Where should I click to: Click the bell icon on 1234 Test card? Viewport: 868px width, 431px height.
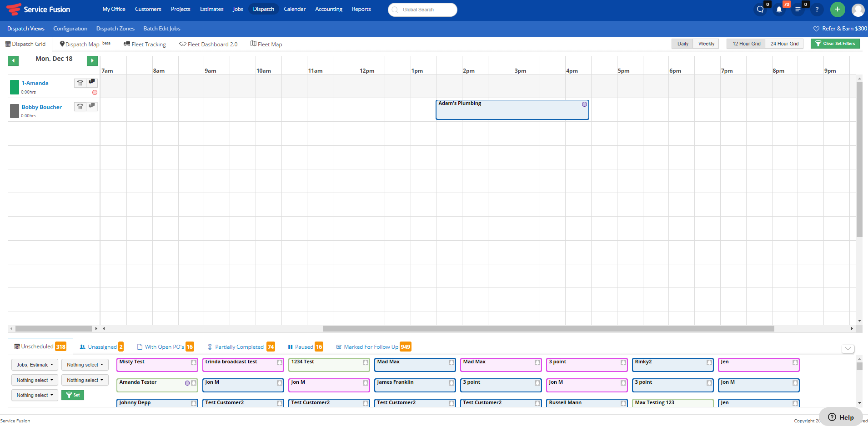[x=366, y=362]
